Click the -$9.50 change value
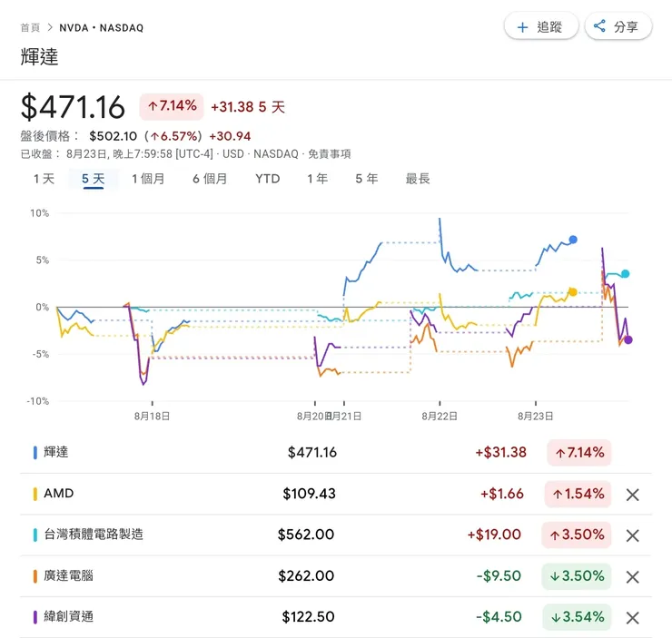This screenshot has width=672, height=638. point(499,576)
